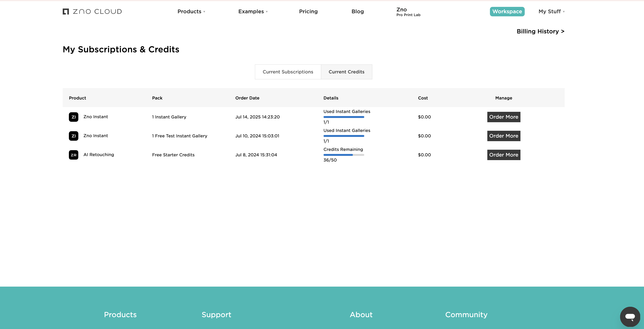Go to the Pricing page
This screenshot has height=329, width=644.
308,12
